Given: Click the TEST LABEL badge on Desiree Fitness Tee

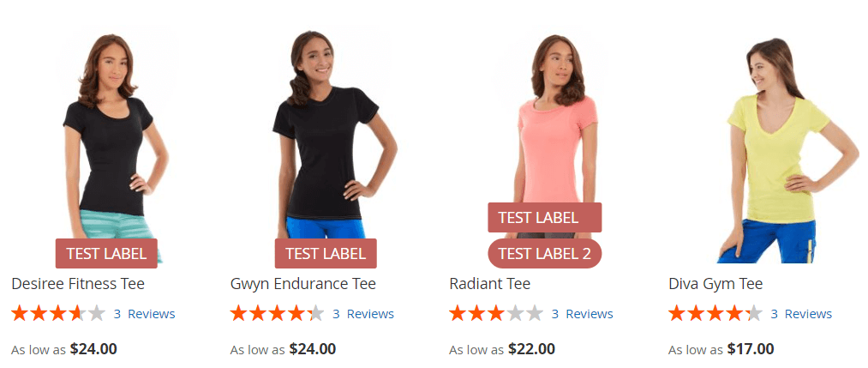Looking at the screenshot, I should click(x=106, y=253).
